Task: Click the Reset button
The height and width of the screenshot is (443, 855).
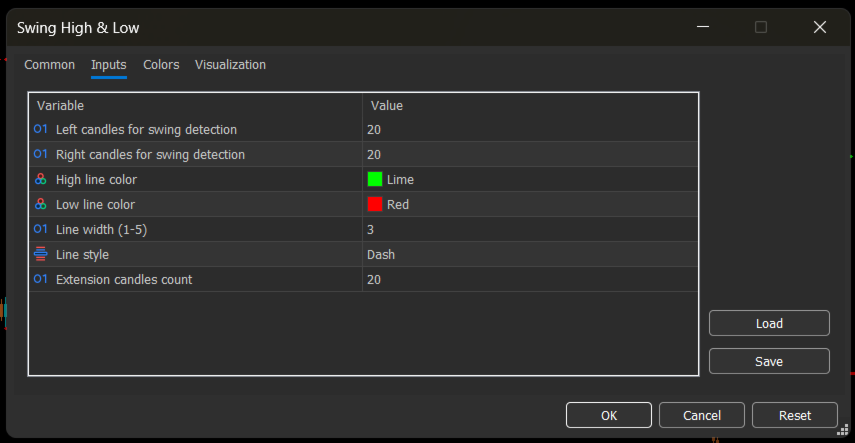Action: [794, 416]
